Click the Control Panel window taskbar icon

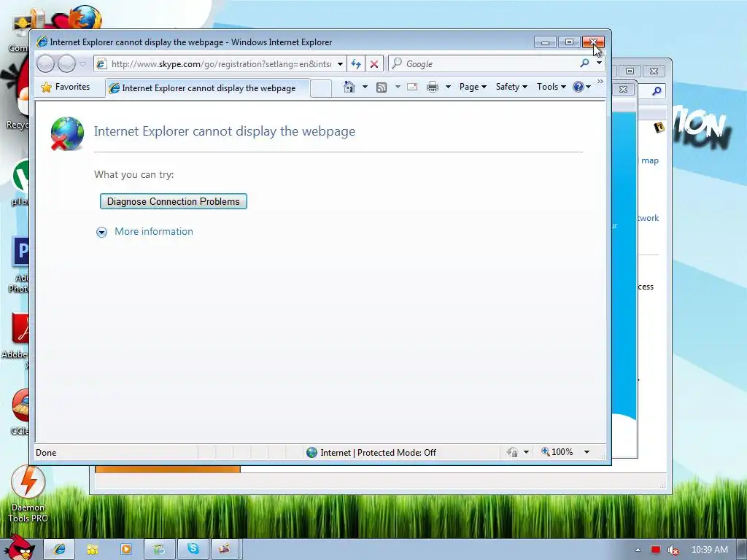pos(159,549)
